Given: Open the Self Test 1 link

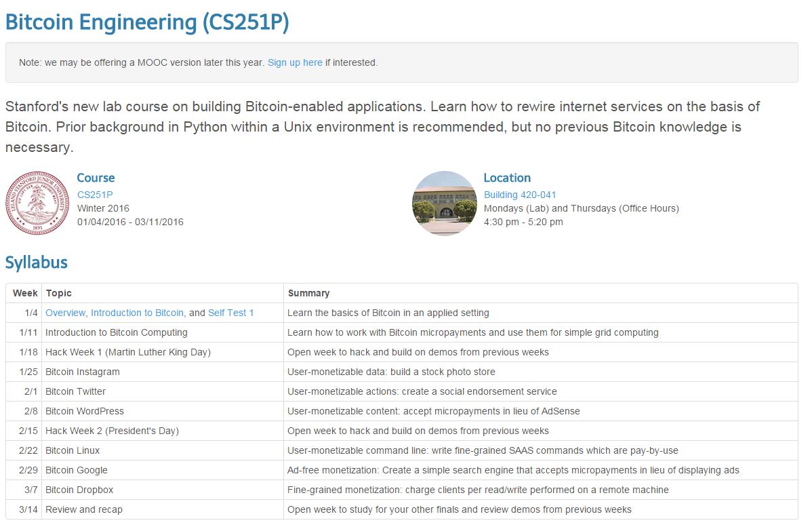Looking at the screenshot, I should (230, 313).
